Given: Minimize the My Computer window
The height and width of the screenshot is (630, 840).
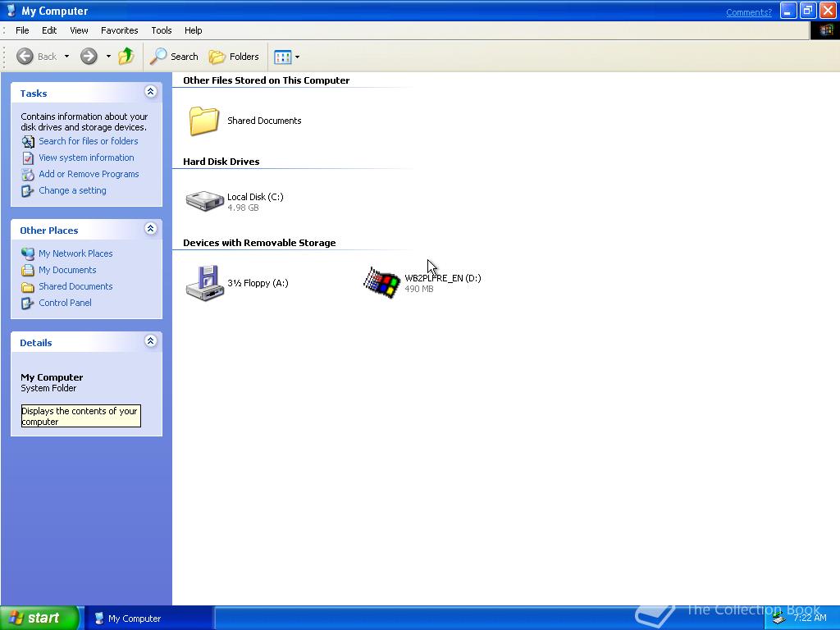Looking at the screenshot, I should point(788,11).
